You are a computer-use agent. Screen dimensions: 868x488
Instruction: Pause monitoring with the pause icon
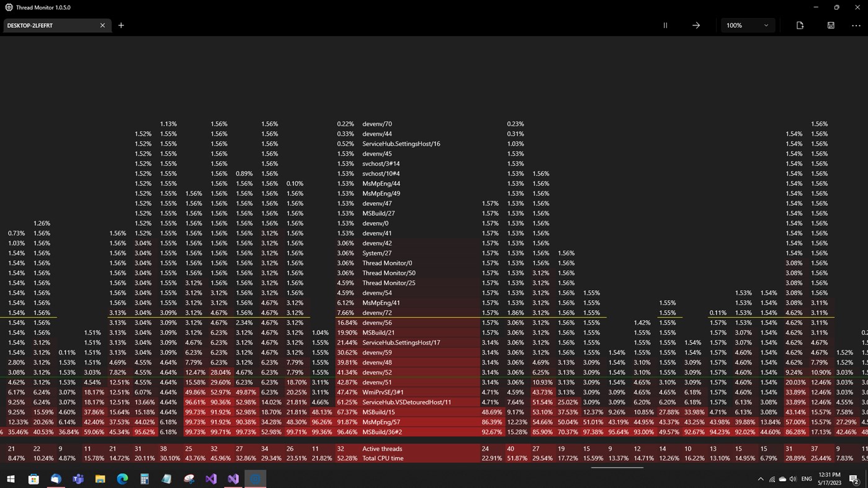[664, 25]
